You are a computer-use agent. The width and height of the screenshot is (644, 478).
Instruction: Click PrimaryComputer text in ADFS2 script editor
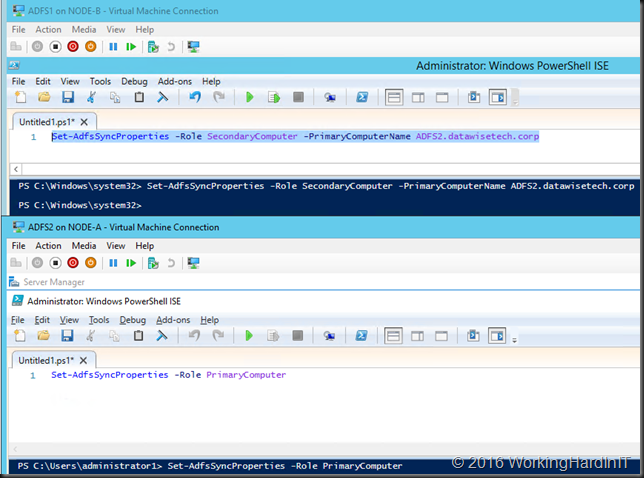[246, 375]
